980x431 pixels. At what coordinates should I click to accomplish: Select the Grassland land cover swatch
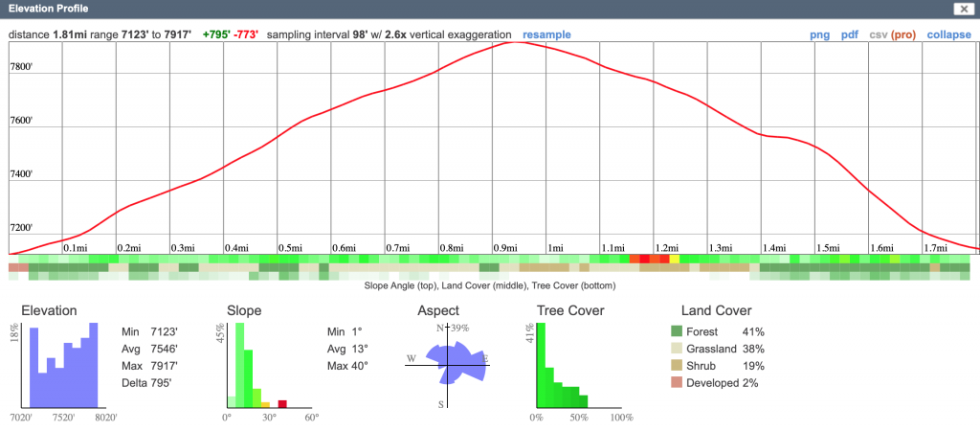point(677,349)
